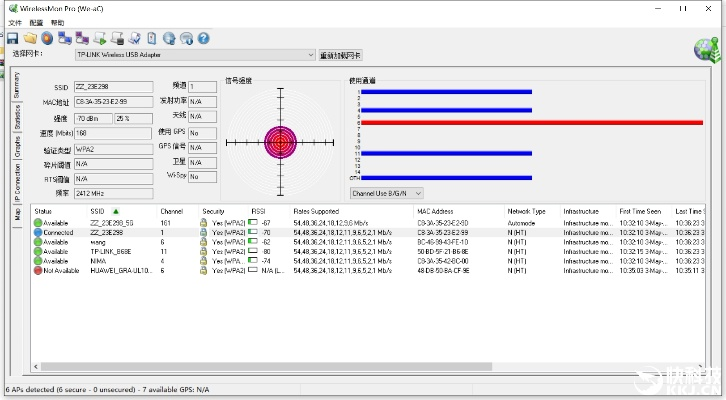Click the orange round icon after the folder

click(47, 38)
